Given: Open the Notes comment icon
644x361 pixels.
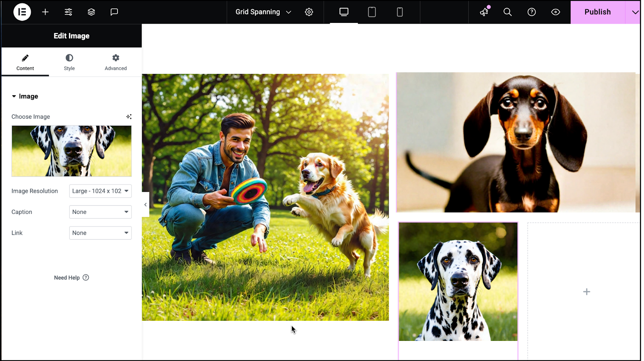Looking at the screenshot, I should point(114,12).
